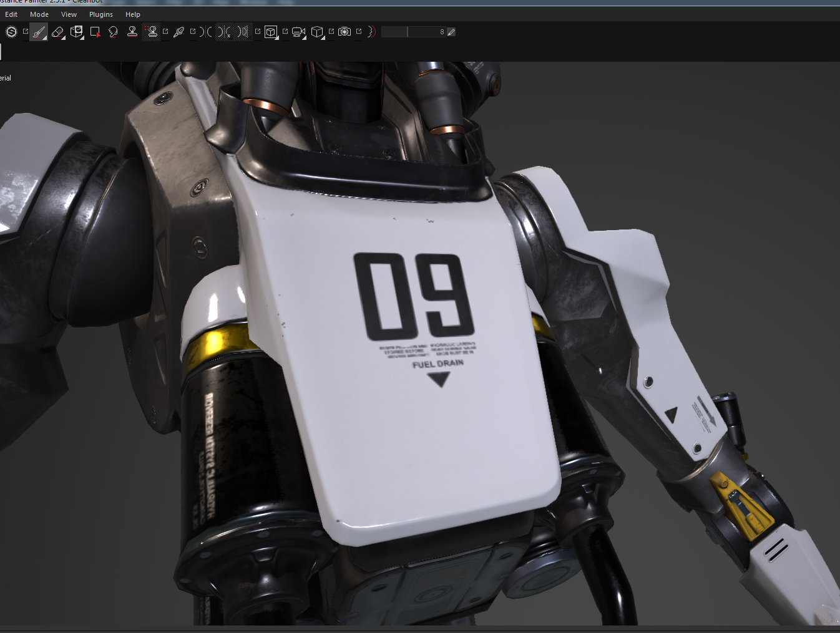Viewport: 840px width, 633px height.
Task: Toggle the Lazy Mouse icon
Action: click(371, 32)
